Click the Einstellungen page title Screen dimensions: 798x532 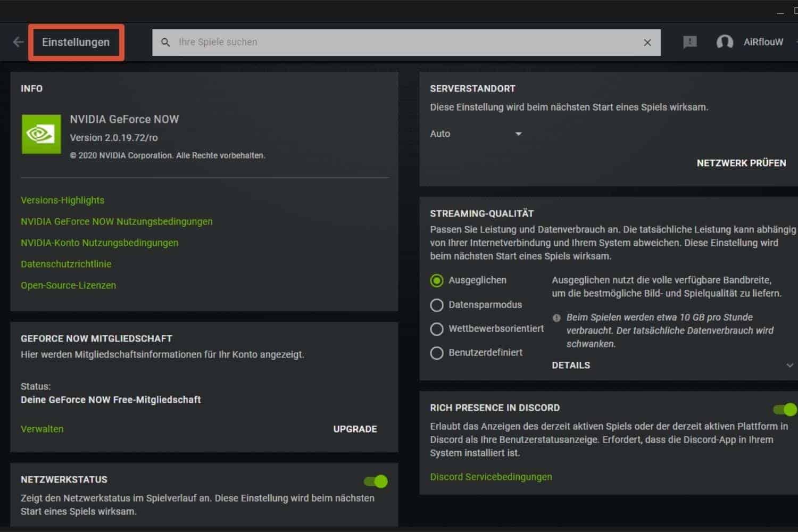coord(76,42)
